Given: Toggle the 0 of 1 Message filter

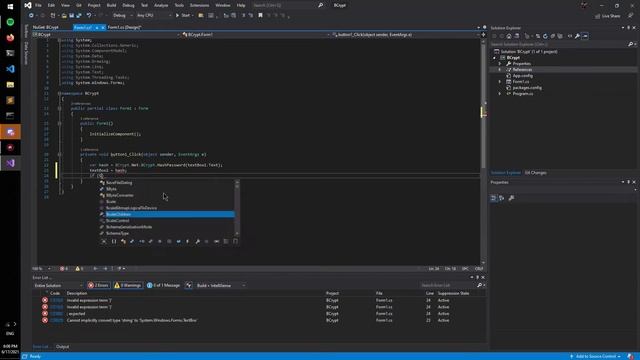Looking at the screenshot, I should [x=163, y=285].
